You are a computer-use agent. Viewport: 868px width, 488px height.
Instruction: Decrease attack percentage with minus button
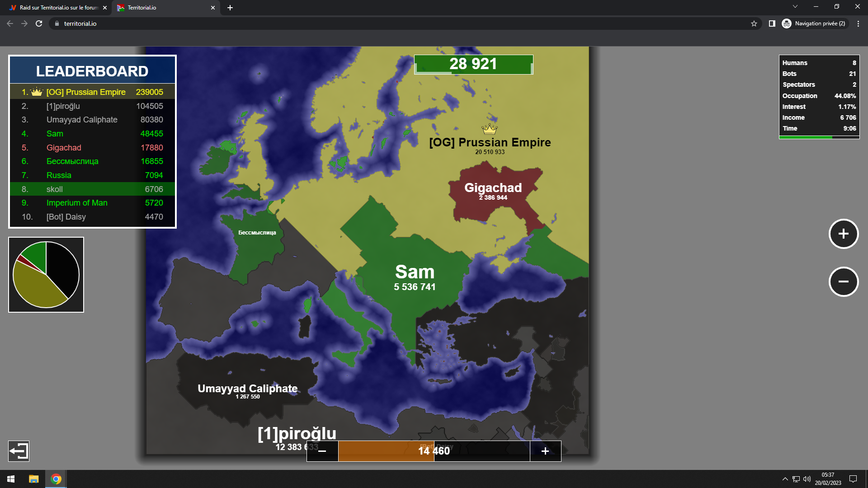pos(322,451)
